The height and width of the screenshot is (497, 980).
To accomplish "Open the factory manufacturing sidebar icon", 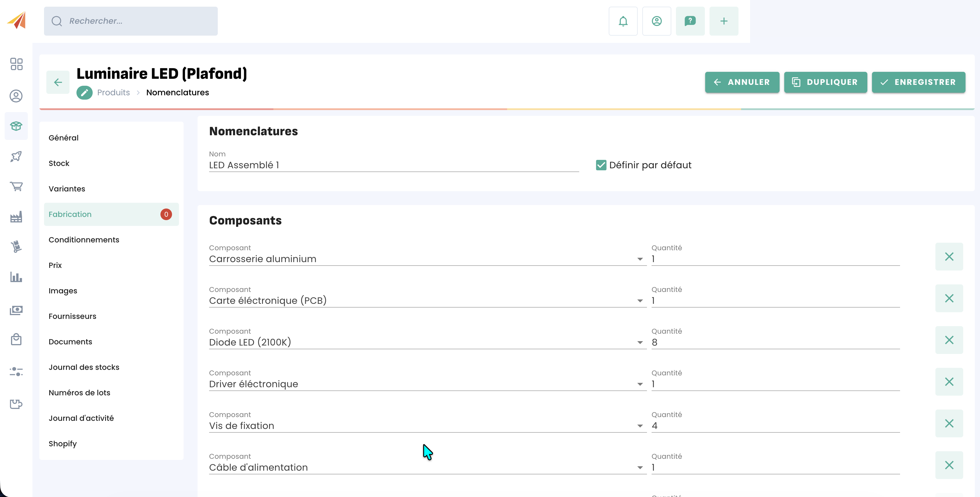I will [x=16, y=217].
